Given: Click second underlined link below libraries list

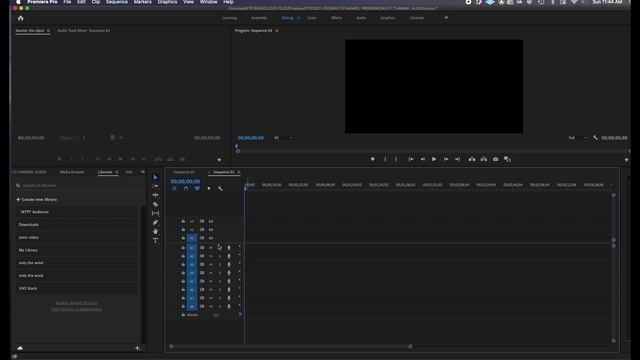Looking at the screenshot, I should [76, 309].
